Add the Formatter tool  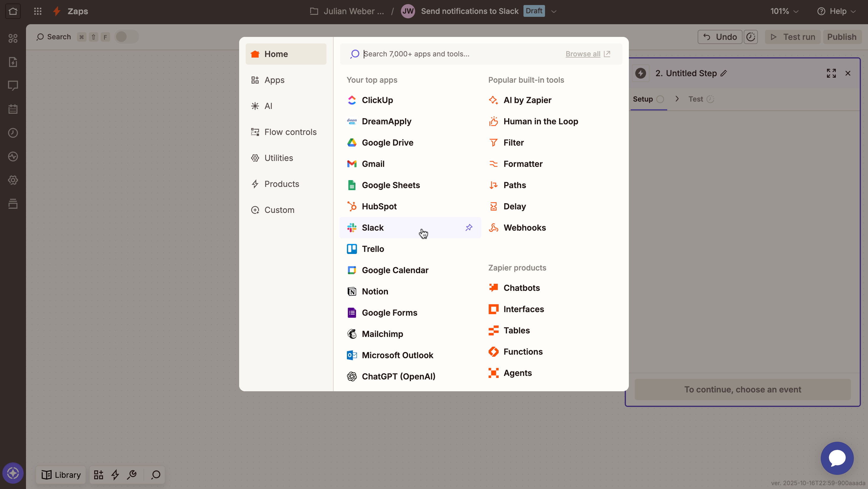click(x=552, y=164)
